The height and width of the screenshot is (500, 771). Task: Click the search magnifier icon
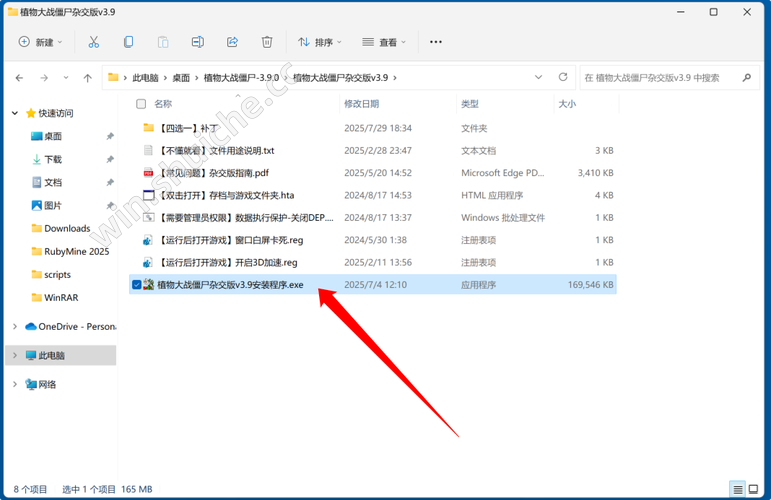747,78
